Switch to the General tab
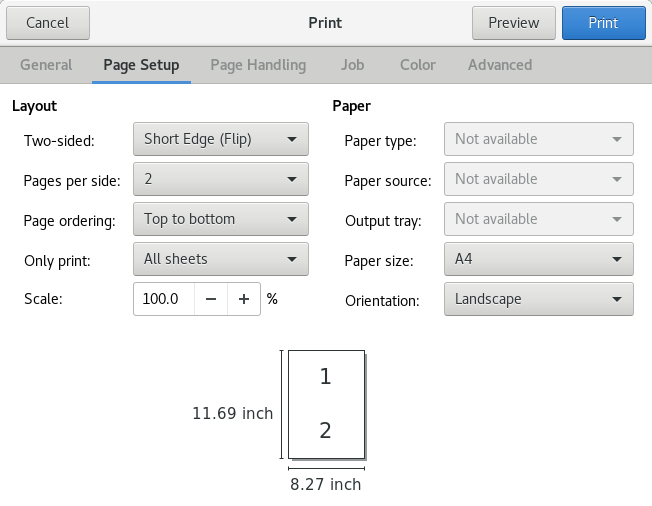Image resolution: width=652 pixels, height=506 pixels. point(46,65)
